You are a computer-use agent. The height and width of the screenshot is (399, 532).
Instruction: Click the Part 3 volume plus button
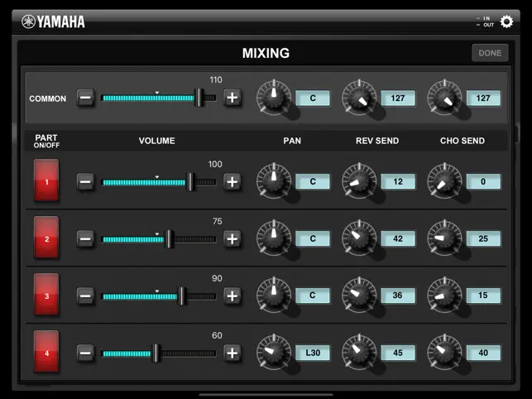[x=232, y=296]
